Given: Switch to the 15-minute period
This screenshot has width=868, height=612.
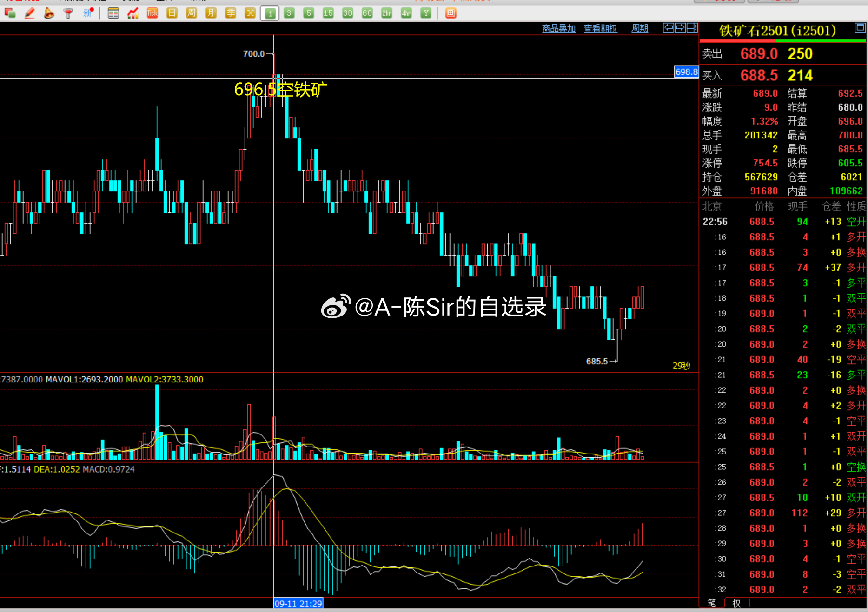Looking at the screenshot, I should tap(328, 13).
